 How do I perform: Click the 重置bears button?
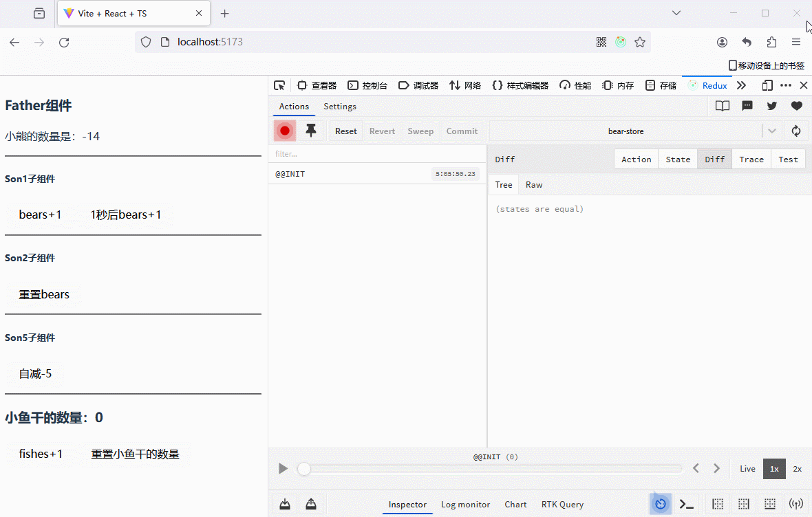(44, 294)
